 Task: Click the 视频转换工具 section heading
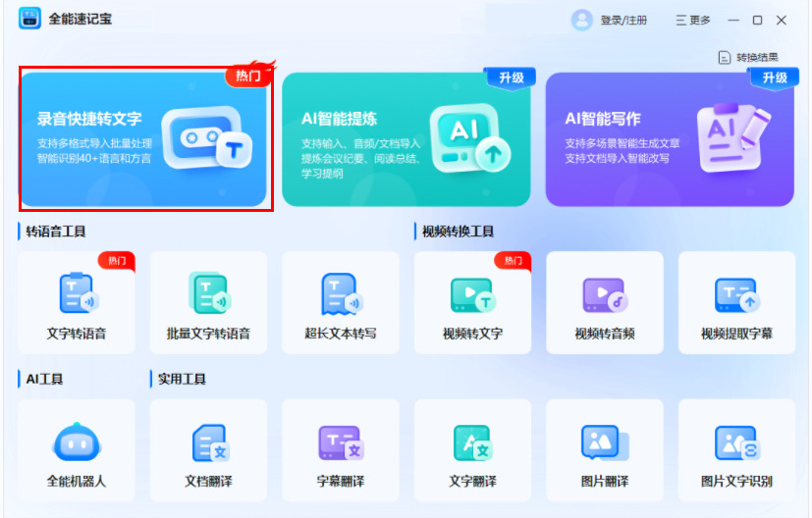[458, 232]
